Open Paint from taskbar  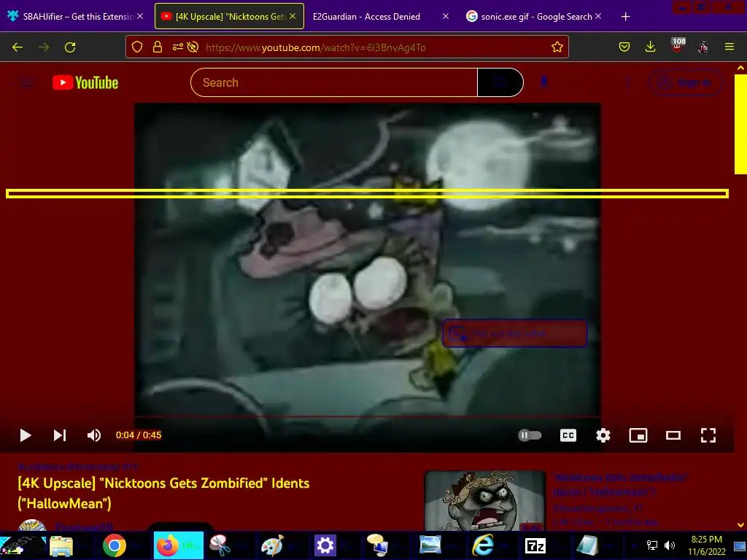click(x=272, y=545)
